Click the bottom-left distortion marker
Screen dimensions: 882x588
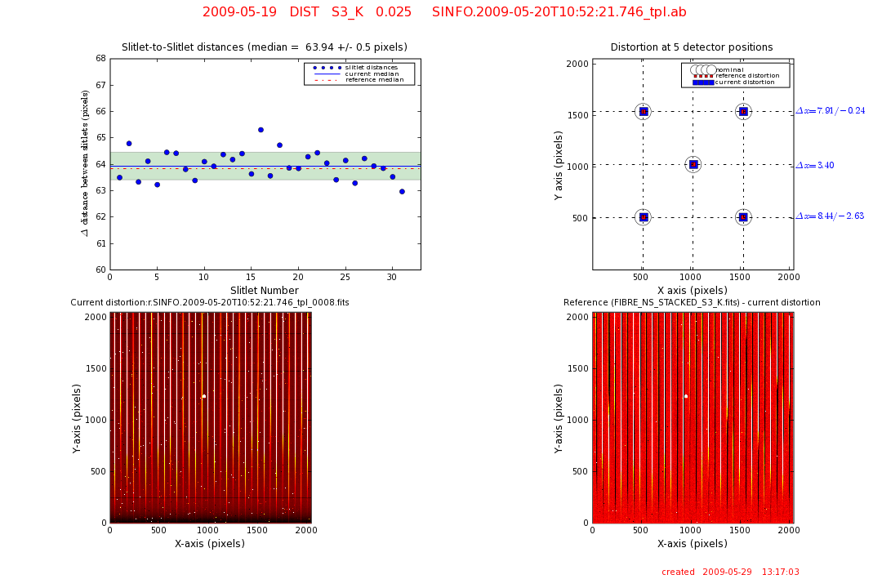tap(643, 216)
